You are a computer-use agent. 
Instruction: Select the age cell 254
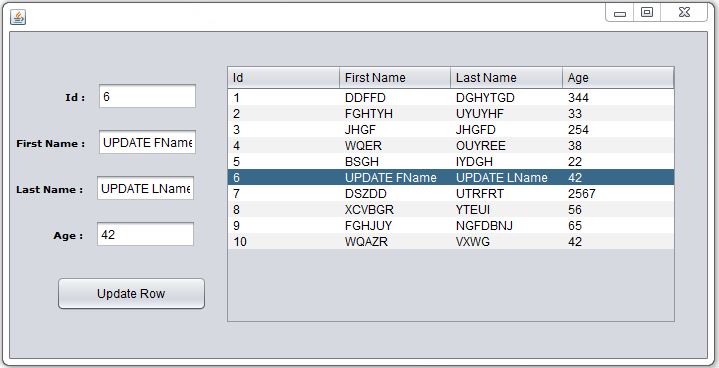click(x=618, y=130)
